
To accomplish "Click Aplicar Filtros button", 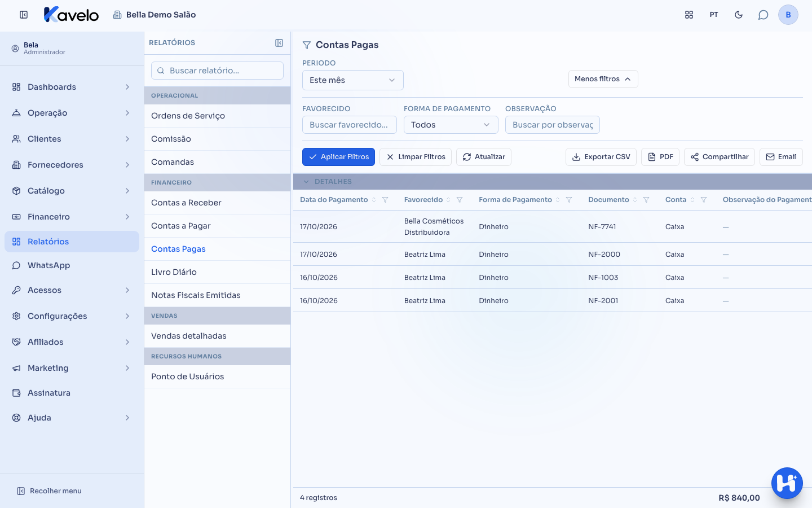I will (338, 157).
